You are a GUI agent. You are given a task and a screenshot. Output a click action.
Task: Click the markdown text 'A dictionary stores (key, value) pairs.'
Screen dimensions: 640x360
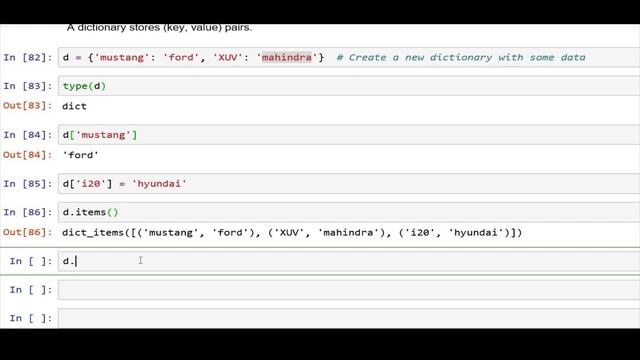click(x=159, y=28)
